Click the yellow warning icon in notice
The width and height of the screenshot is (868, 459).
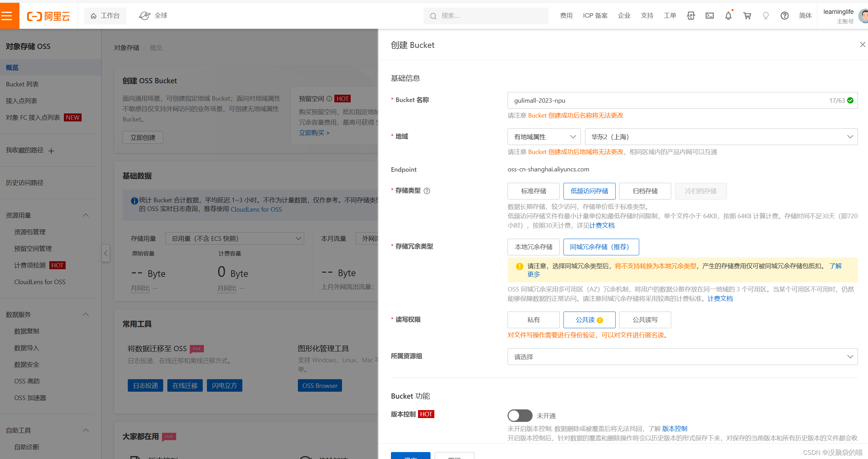(520, 266)
